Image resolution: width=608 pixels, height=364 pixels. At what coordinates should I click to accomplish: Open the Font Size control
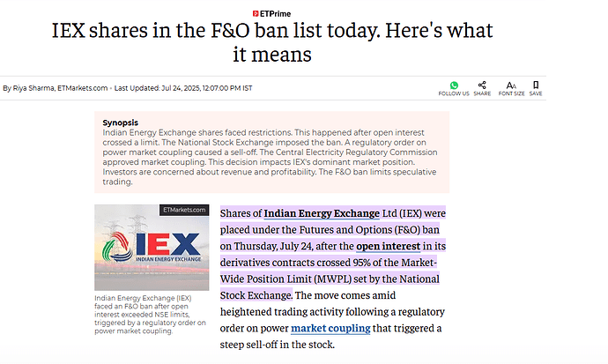click(512, 85)
